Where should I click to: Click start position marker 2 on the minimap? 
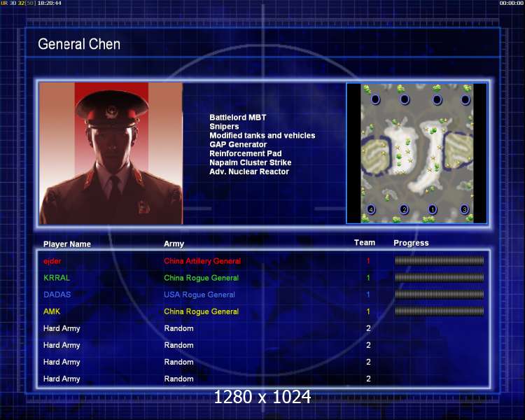(404, 209)
